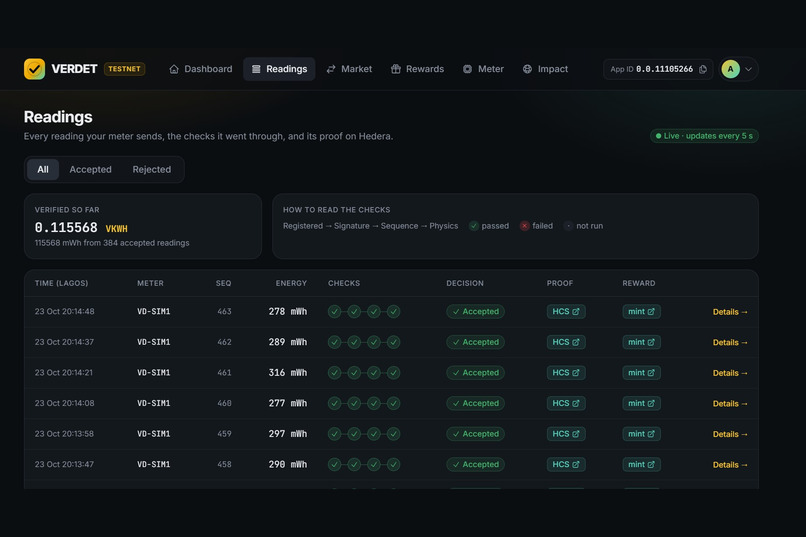
Task: Open HCS proof for sequence 462
Action: pyautogui.click(x=566, y=342)
